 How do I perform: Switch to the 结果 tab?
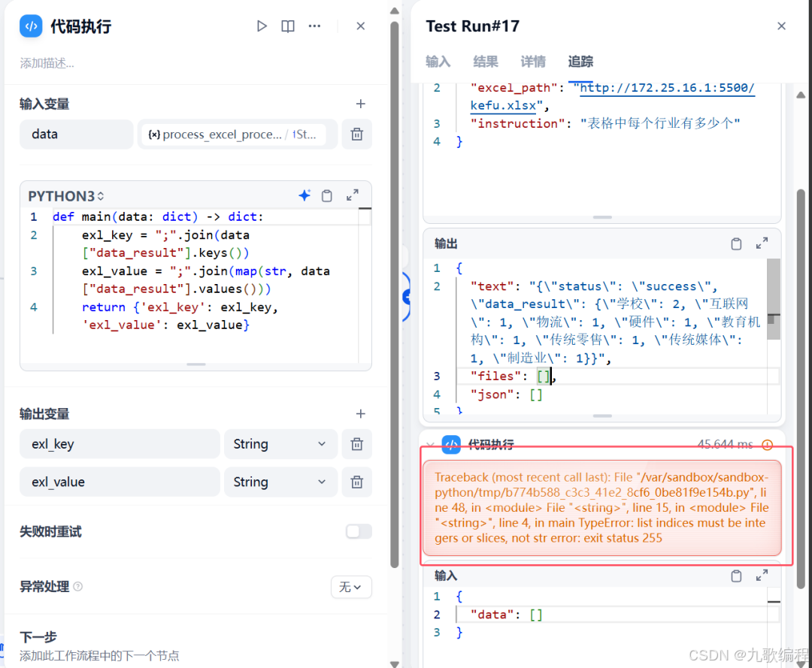click(x=486, y=62)
